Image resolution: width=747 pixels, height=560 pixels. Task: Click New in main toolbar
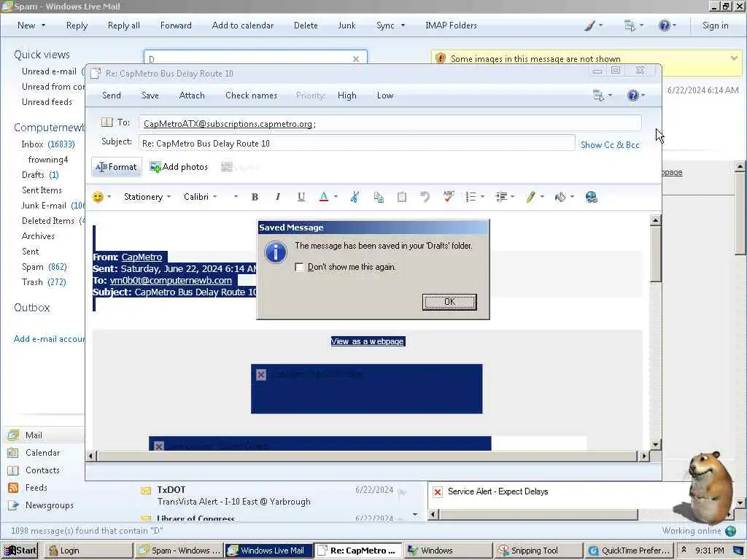coord(26,26)
